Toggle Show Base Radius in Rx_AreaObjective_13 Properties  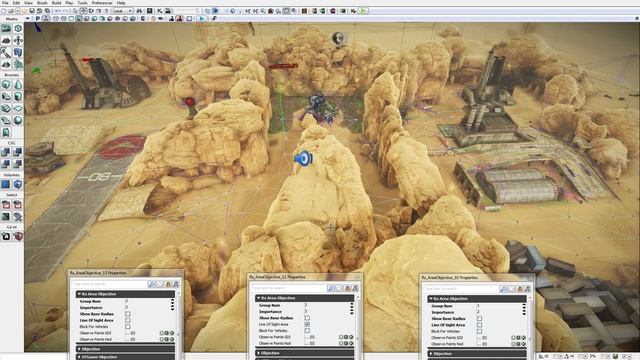[128, 314]
